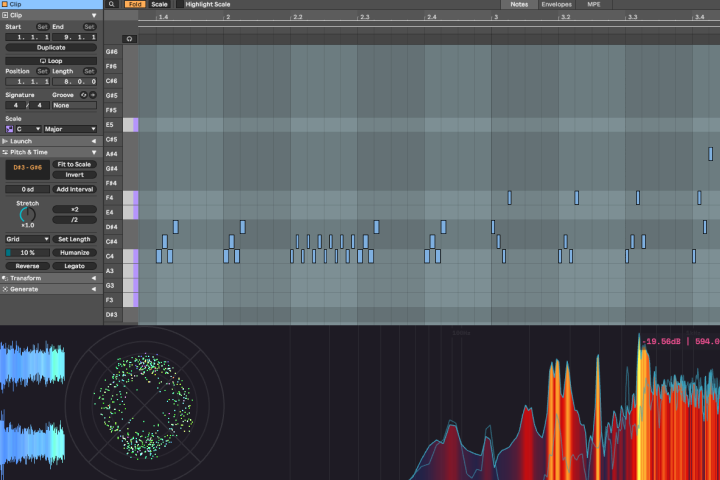Click the clip box icon in Clip header
Image resolution: width=720 pixels, height=480 pixels.
click(x=5, y=15)
